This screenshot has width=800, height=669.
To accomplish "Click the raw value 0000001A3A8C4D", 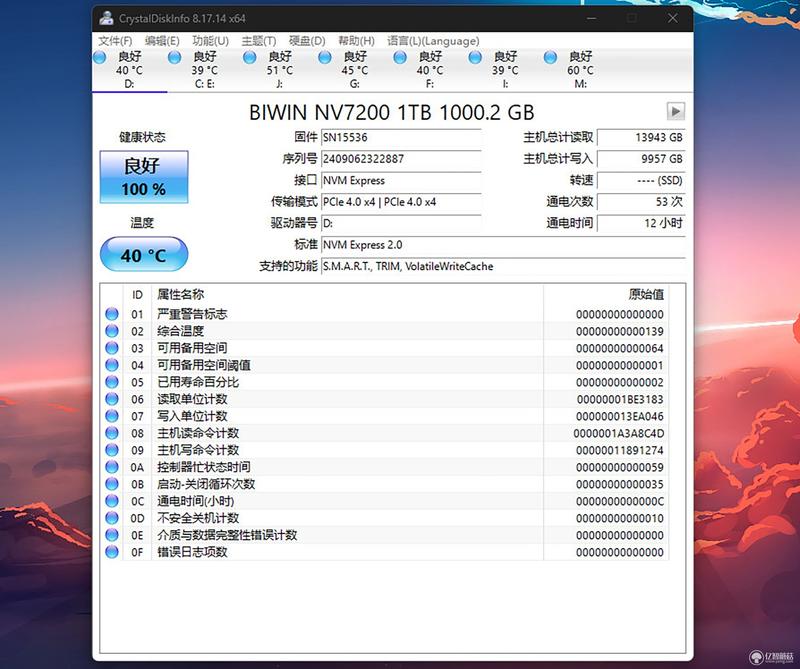I will (x=618, y=434).
